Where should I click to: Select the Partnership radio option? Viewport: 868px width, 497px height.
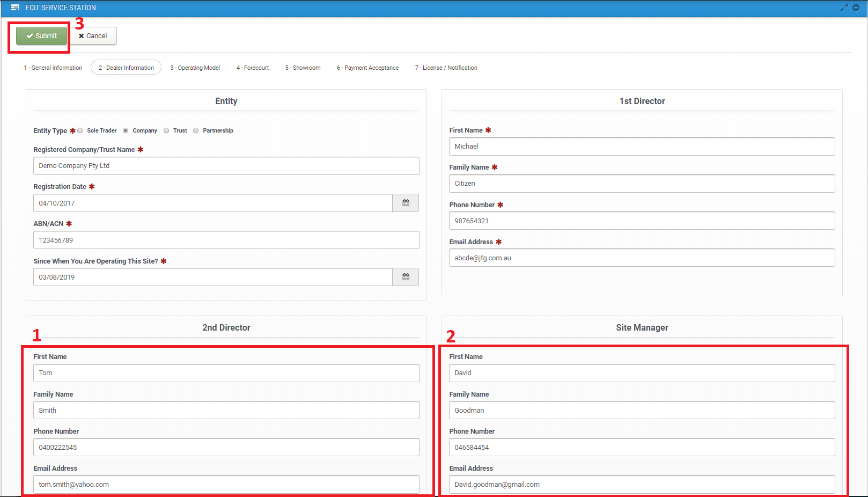click(196, 130)
